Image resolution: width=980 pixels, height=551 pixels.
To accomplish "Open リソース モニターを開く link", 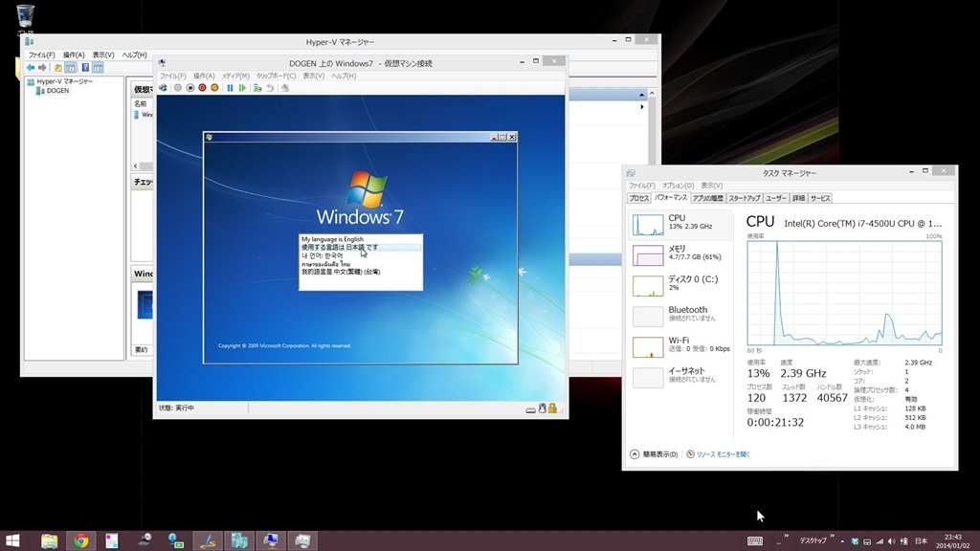I will 723,454.
